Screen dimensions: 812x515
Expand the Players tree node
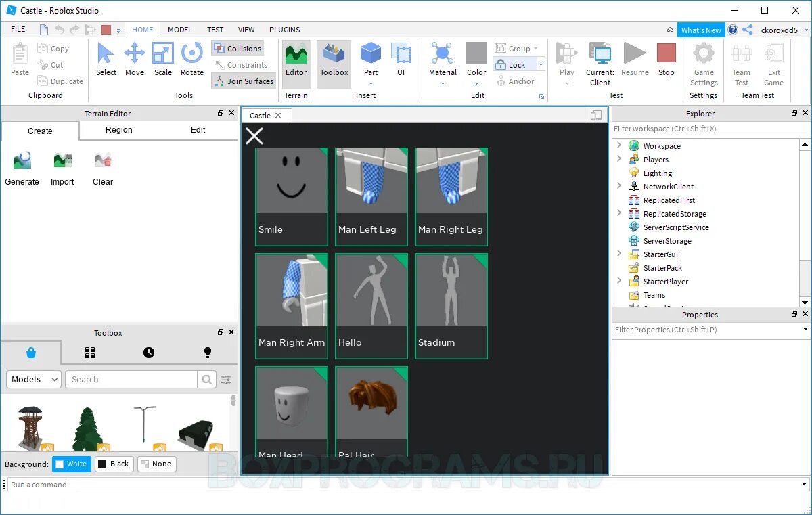point(618,159)
